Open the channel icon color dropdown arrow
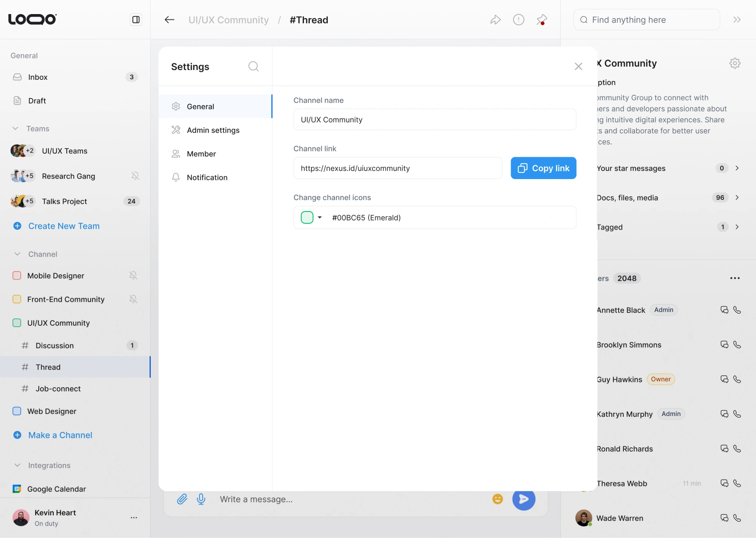This screenshot has width=756, height=538. coord(320,217)
